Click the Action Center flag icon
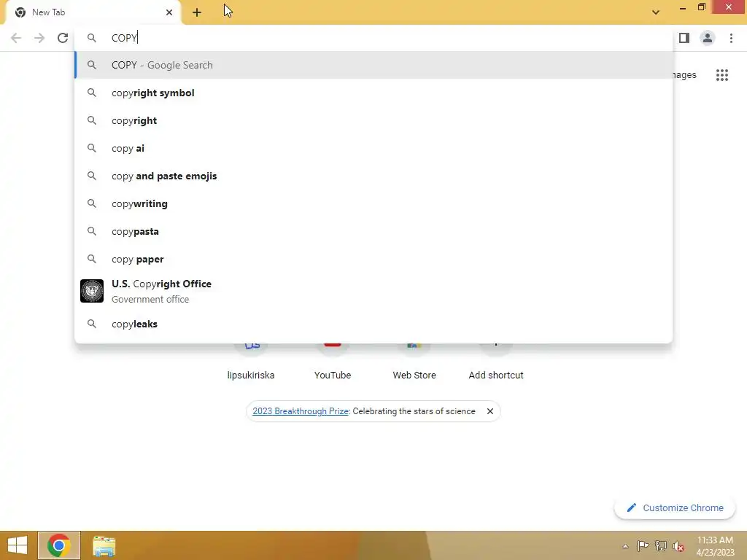 [643, 546]
